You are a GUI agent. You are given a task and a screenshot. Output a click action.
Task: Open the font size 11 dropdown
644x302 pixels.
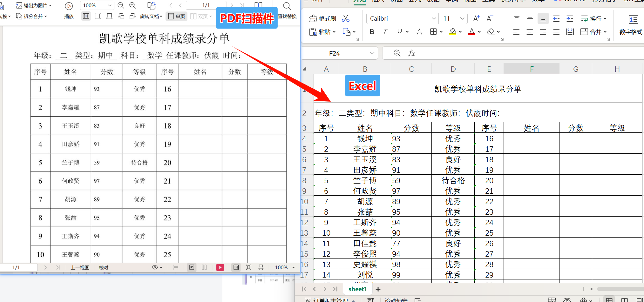click(x=462, y=18)
